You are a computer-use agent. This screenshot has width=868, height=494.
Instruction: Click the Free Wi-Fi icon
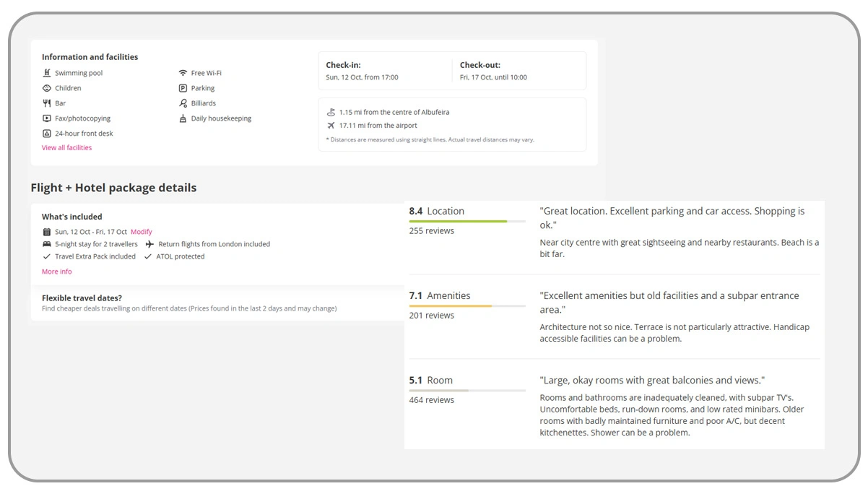(183, 72)
